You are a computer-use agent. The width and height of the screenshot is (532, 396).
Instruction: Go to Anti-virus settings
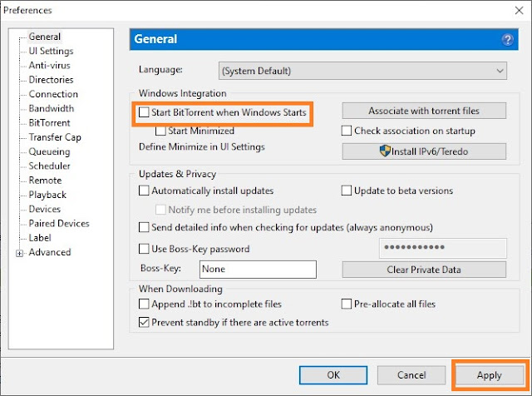coord(50,65)
